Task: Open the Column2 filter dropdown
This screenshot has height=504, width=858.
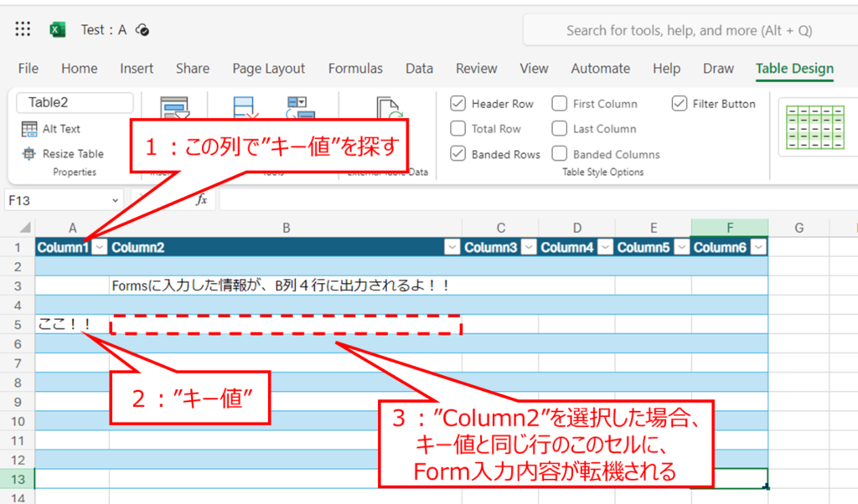Action: tap(452, 247)
